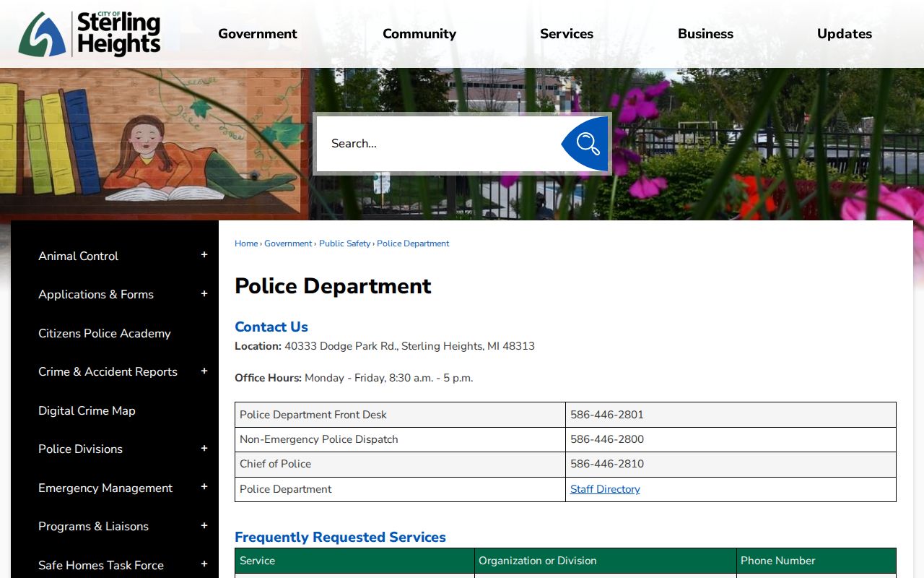Expand Safe Homes Task Force plus
Screen dimensions: 924x578
pos(204,564)
